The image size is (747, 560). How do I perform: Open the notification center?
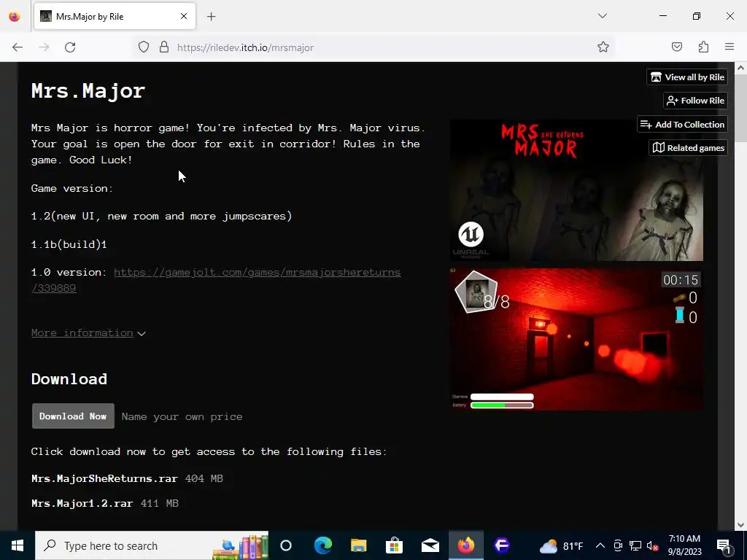724,545
